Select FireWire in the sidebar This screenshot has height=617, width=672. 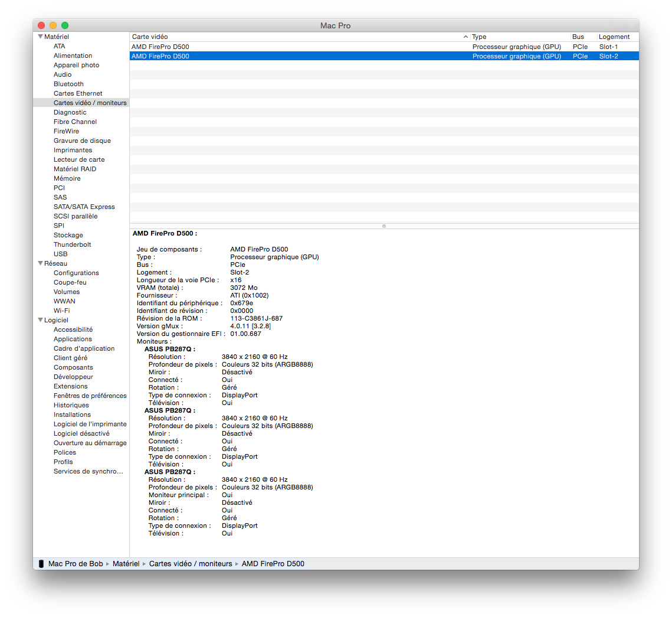pos(67,131)
